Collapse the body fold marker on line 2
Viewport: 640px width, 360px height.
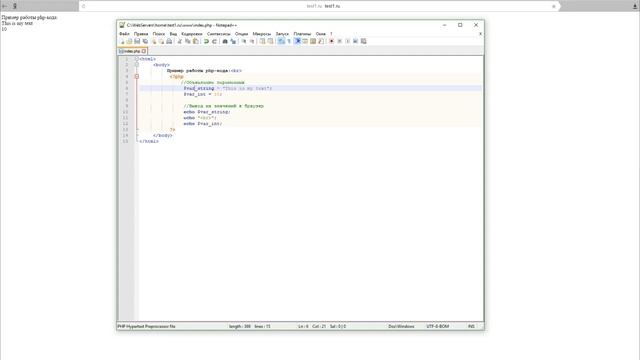click(137, 65)
